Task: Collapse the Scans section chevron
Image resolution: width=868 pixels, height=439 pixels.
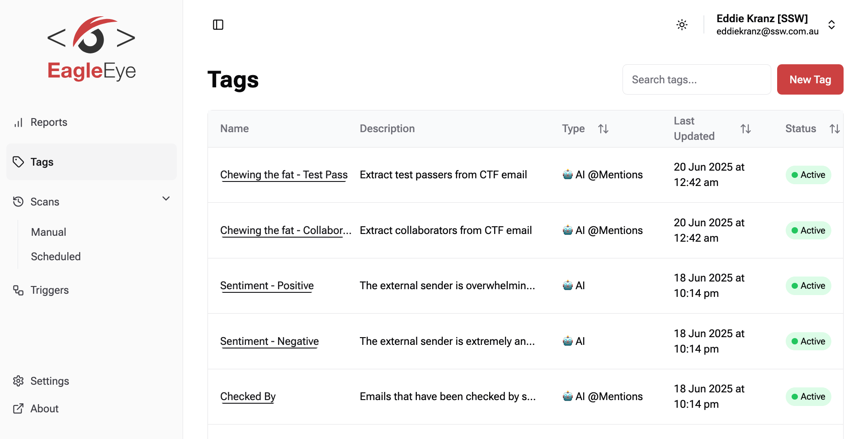Action: 166,199
